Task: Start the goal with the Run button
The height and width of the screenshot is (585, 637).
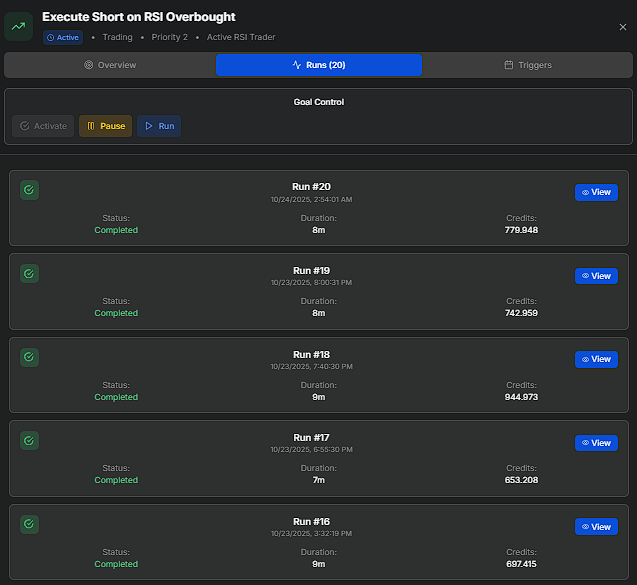Action: pyautogui.click(x=159, y=126)
